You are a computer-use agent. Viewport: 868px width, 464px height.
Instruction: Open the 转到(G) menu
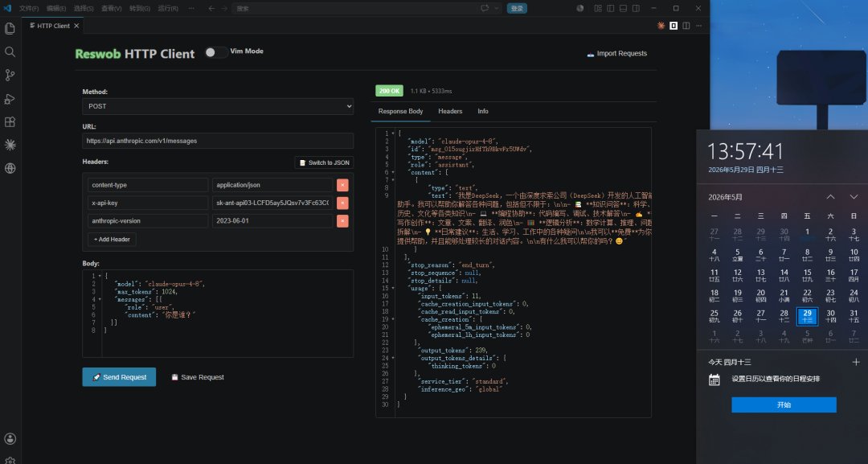(x=140, y=8)
